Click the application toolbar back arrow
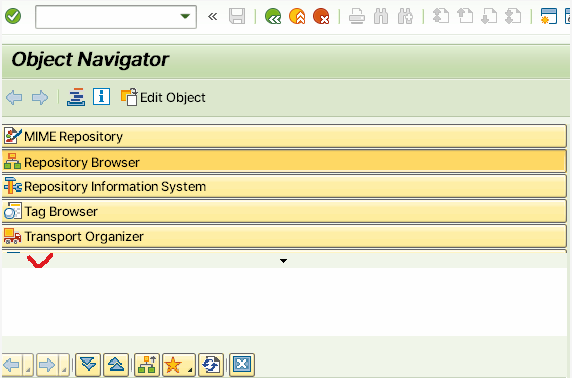This screenshot has height=378, width=572. point(14,98)
